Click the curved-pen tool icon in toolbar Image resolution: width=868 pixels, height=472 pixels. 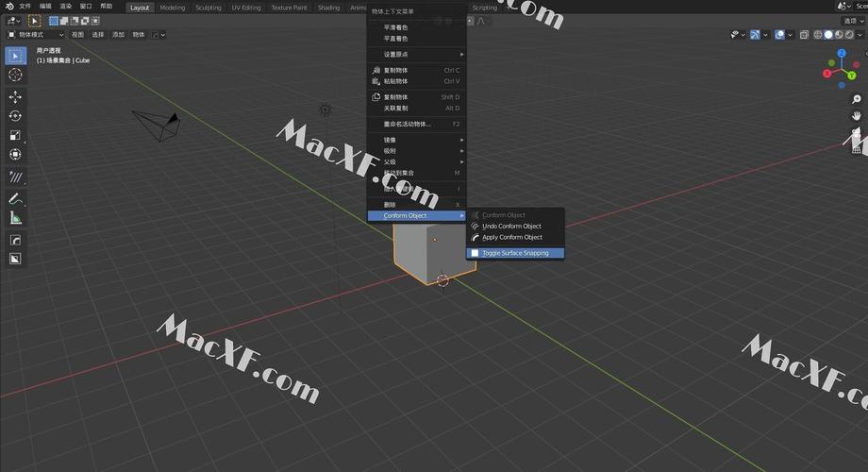pos(15,198)
